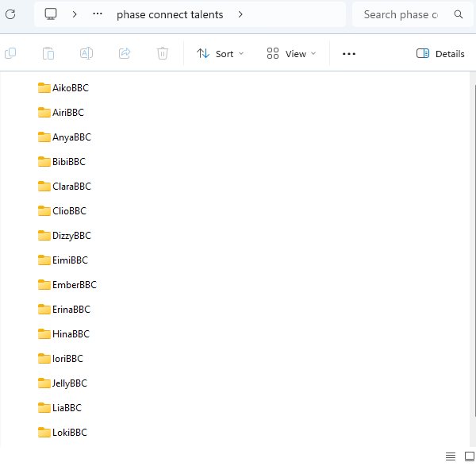Screen dimensions: 476x466
Task: Click the Share toolbar icon
Action: tap(125, 53)
